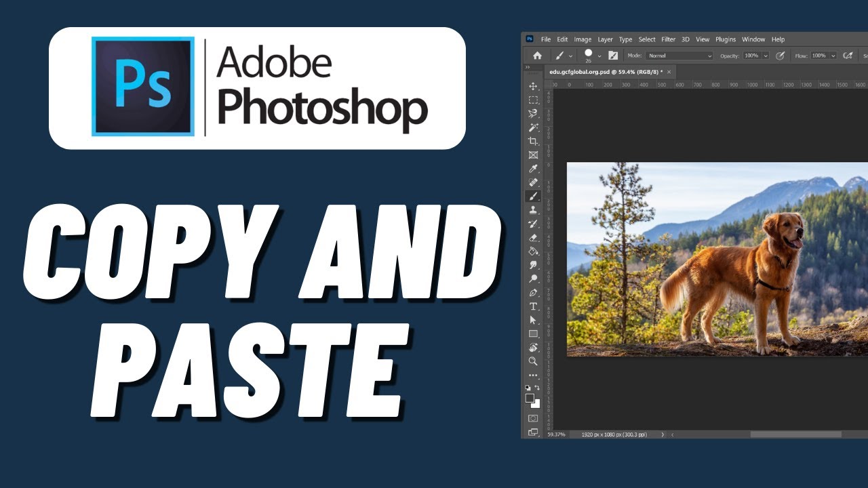Select the Brush tool in tools panel
Image resolution: width=868 pixels, height=488 pixels.
point(533,196)
